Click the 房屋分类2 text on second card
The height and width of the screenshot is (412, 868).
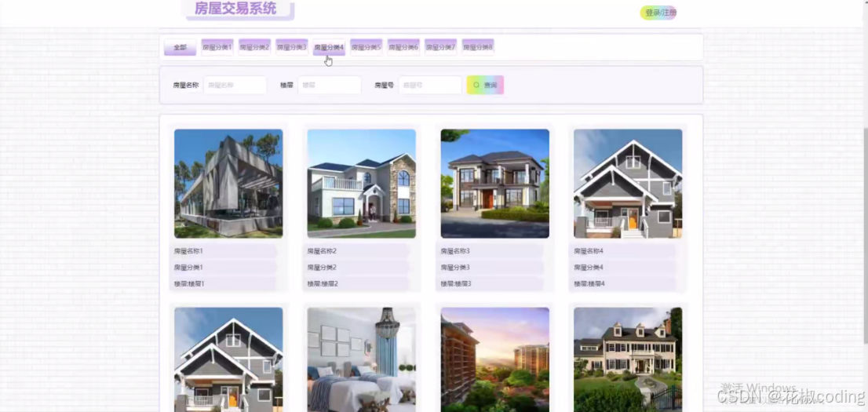(x=323, y=268)
